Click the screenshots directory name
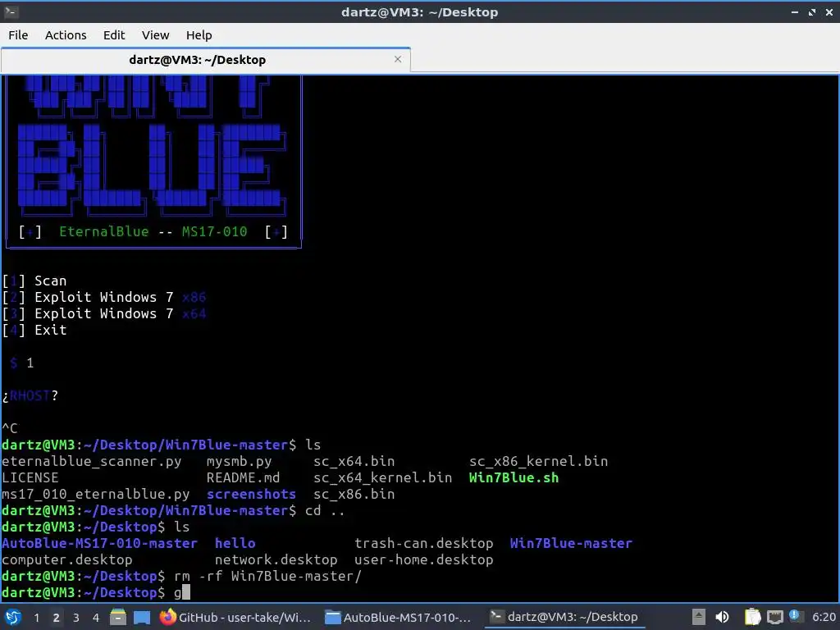The image size is (840, 630). (x=251, y=494)
